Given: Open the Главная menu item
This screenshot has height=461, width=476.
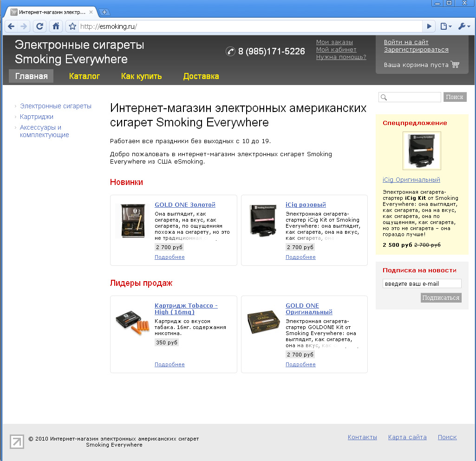Looking at the screenshot, I should 31,76.
